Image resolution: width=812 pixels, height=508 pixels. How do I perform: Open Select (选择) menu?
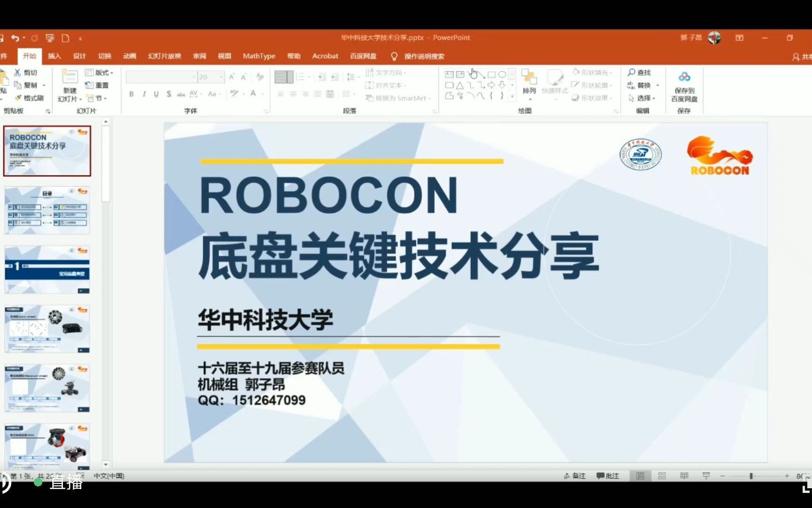tap(642, 98)
